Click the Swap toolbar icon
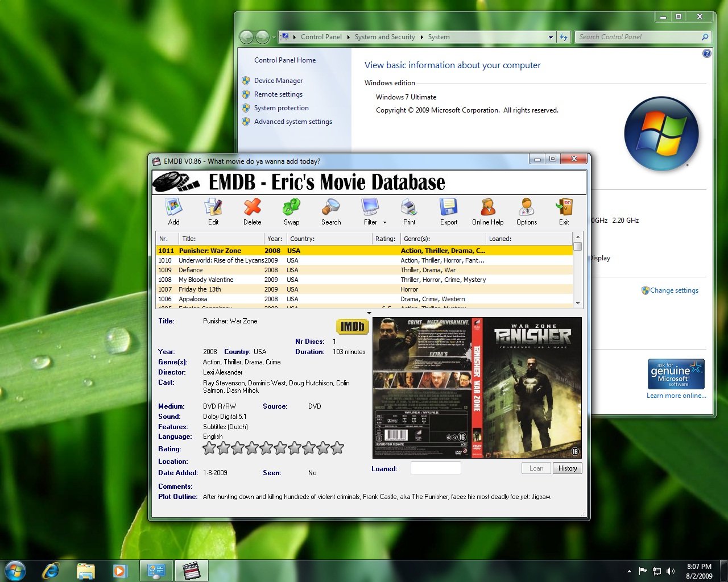 pos(291,207)
